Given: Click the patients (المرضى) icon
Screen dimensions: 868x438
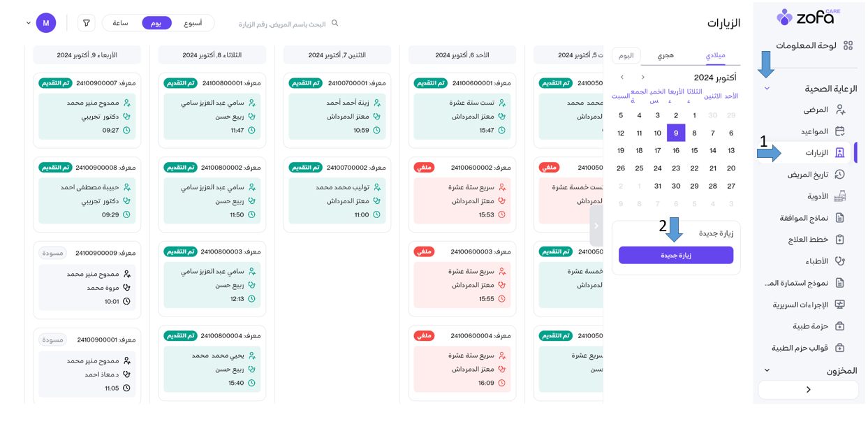Looking at the screenshot, I should click(x=840, y=110).
